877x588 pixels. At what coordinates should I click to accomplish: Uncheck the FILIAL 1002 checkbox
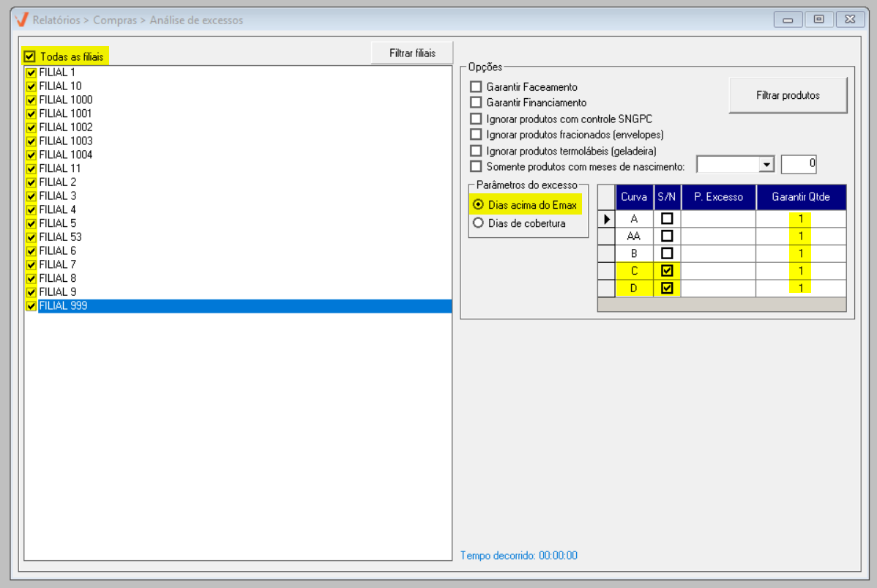pyautogui.click(x=31, y=127)
